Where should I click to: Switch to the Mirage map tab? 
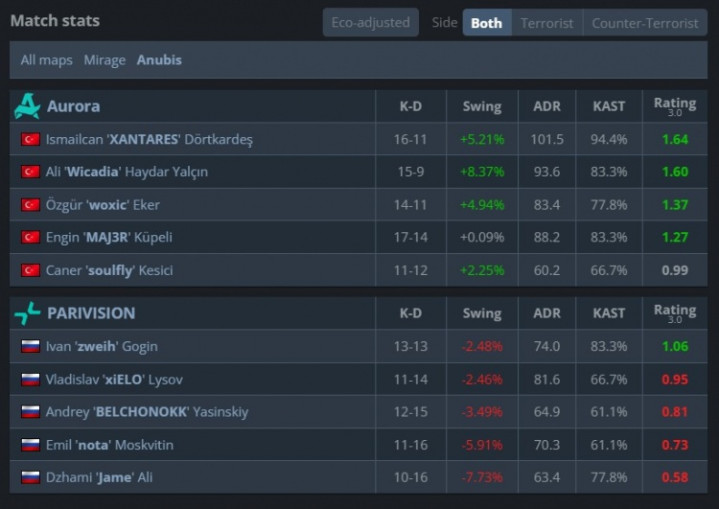point(105,60)
